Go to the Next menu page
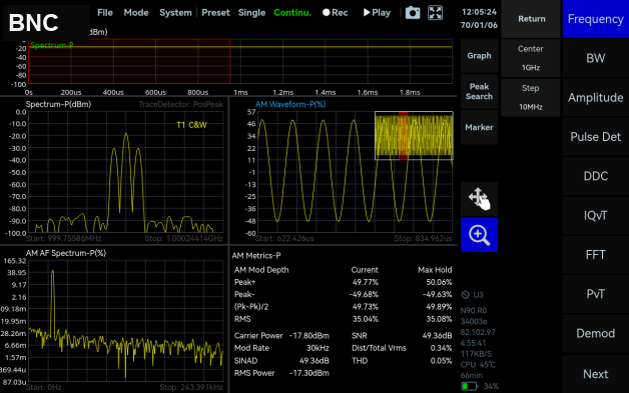This screenshot has width=629, height=393. coord(596,374)
